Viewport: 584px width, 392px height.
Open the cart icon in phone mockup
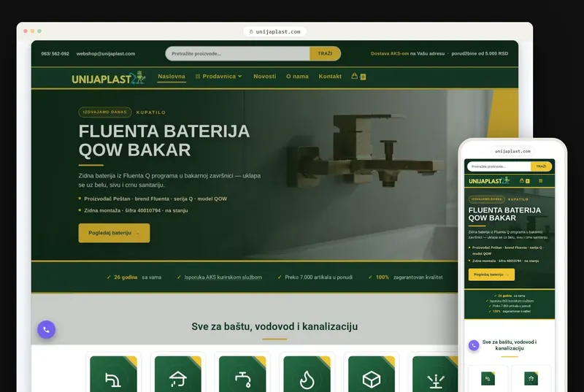pos(524,181)
